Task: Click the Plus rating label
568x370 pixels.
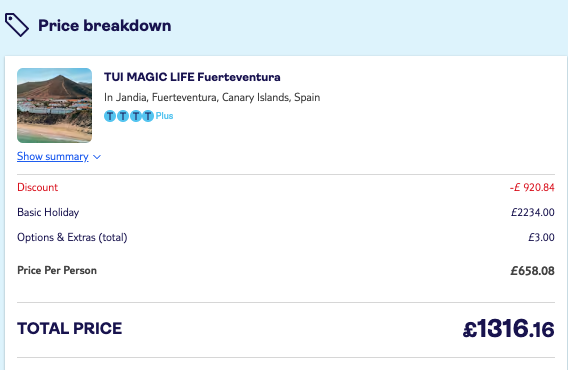Action: pyautogui.click(x=164, y=116)
